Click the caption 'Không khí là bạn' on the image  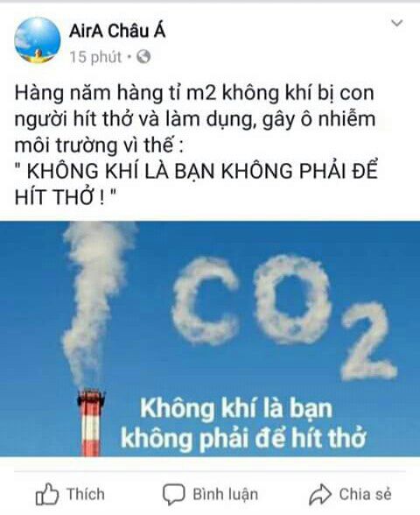pos(236,408)
